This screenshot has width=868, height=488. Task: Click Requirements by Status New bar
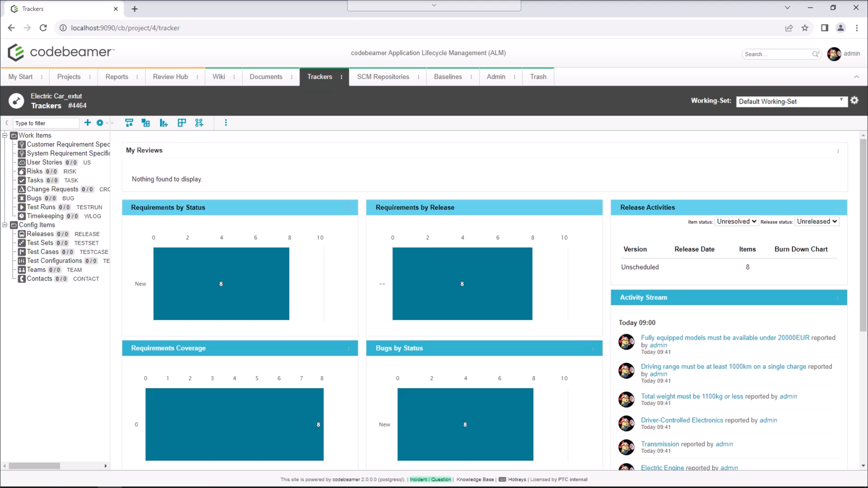221,284
